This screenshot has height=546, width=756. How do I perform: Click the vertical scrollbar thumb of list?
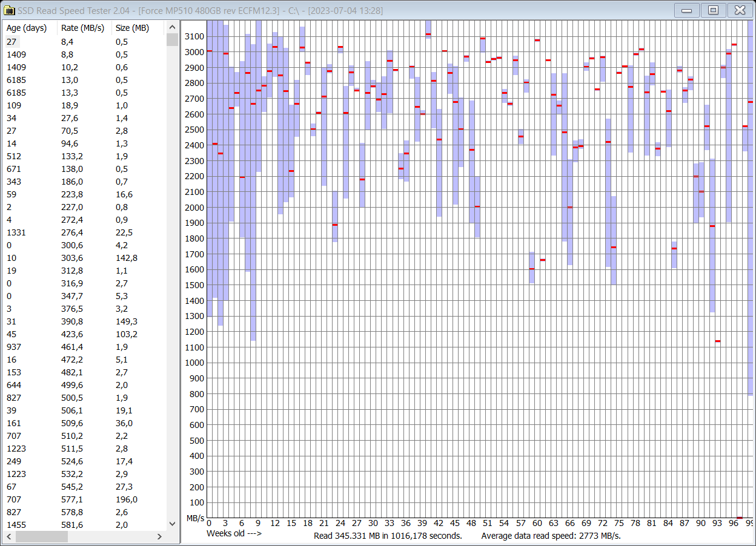(x=172, y=39)
